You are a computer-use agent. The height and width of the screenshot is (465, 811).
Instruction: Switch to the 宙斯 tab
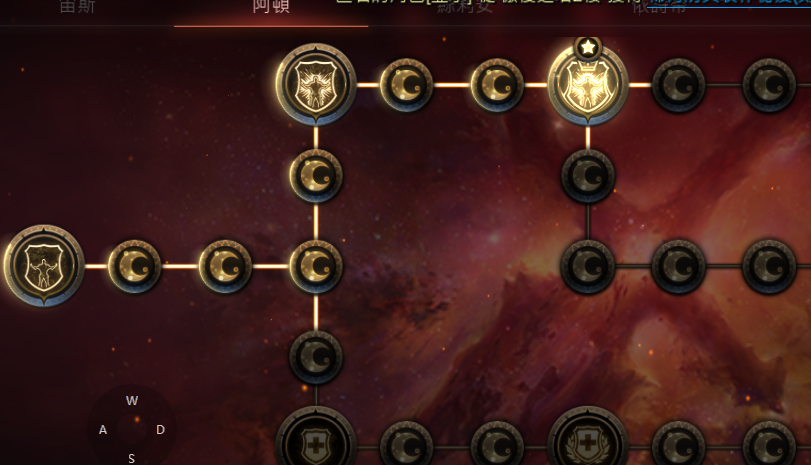77,6
